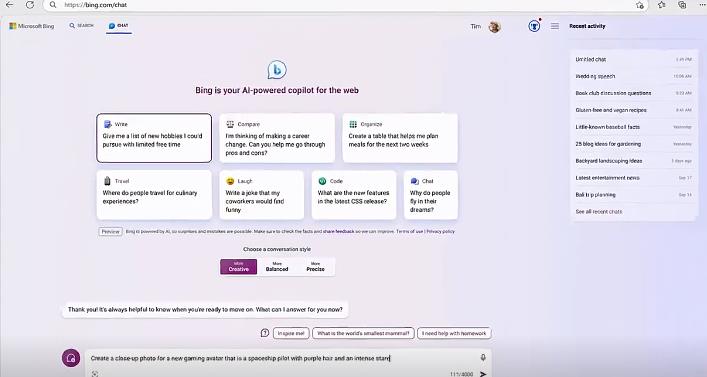Click the send arrow icon

coord(483,374)
